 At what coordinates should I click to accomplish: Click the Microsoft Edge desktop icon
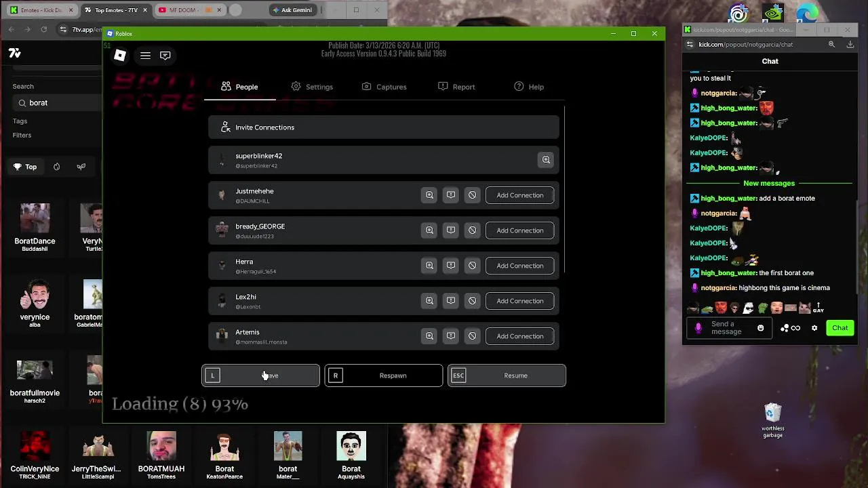click(807, 14)
